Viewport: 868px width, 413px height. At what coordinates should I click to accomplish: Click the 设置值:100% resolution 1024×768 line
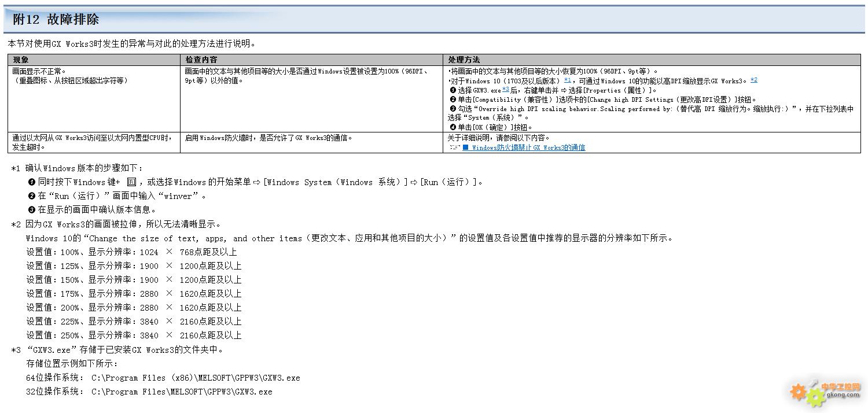point(131,252)
